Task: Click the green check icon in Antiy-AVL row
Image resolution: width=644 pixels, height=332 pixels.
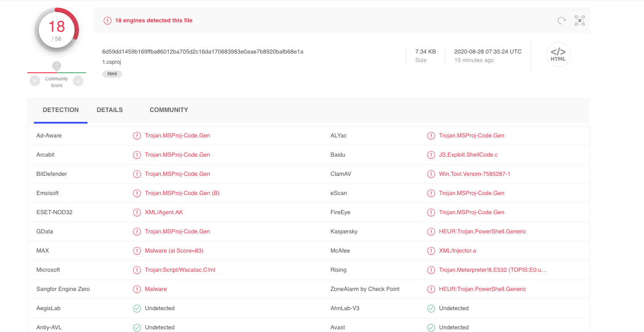Action: point(137,328)
